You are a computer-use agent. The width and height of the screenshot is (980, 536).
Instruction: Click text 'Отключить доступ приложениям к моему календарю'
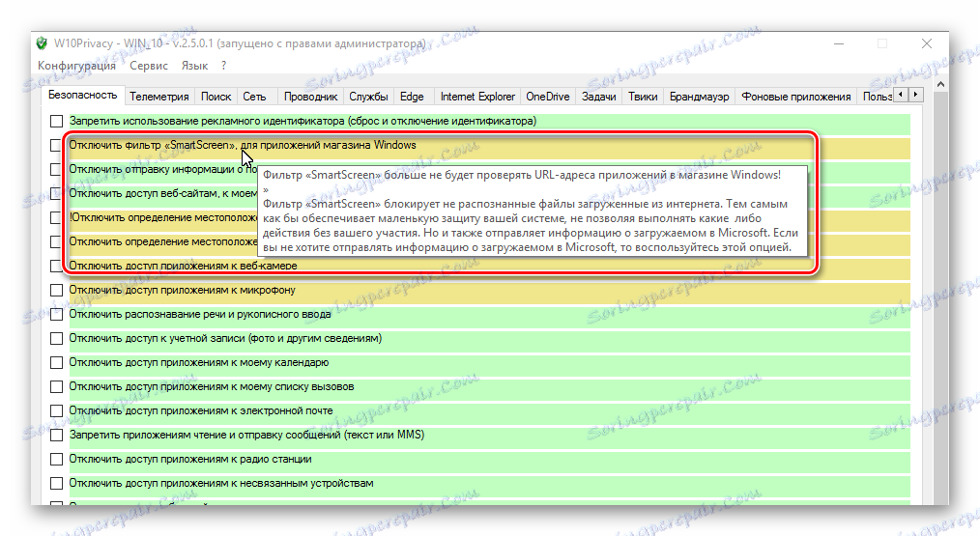pos(199,362)
